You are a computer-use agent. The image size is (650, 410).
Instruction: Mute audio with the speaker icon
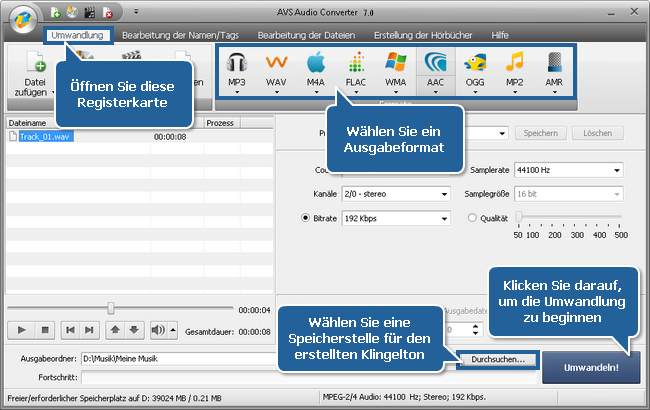click(158, 329)
